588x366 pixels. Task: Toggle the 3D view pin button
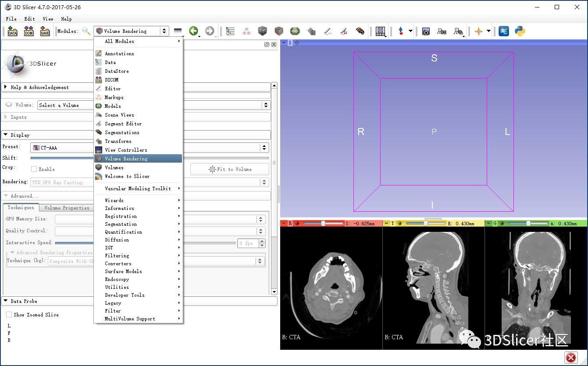coord(283,43)
